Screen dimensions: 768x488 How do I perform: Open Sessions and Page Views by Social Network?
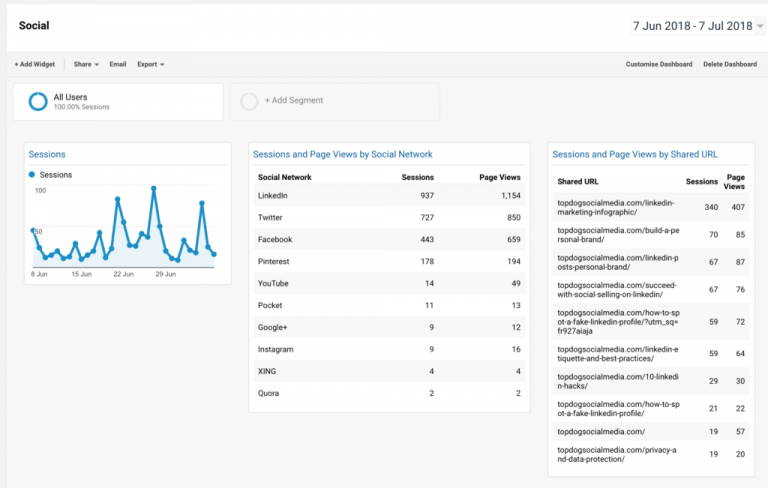(x=342, y=154)
